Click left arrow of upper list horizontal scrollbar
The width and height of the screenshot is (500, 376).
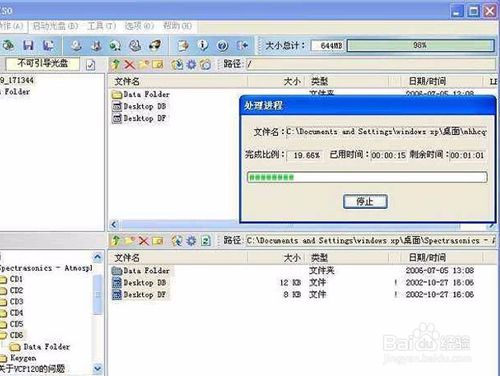coord(114,225)
